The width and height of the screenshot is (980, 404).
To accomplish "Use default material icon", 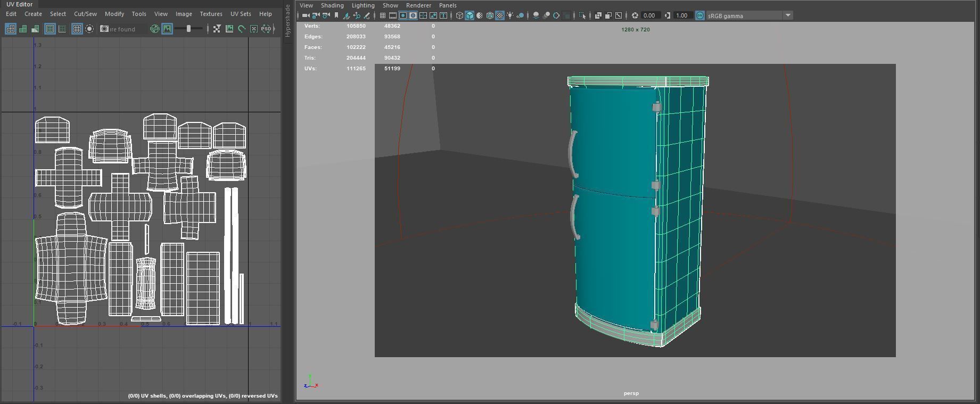I will point(480,15).
